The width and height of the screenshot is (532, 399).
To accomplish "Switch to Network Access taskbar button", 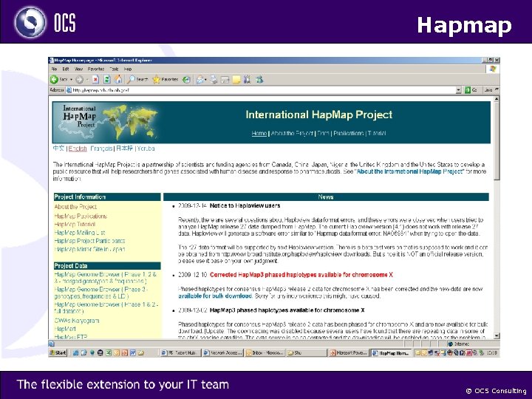I will click(223, 353).
